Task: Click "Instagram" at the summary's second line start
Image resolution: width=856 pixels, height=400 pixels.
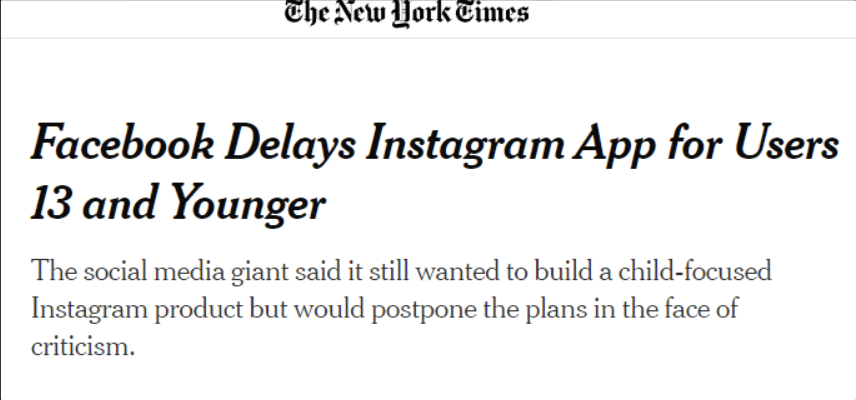Action: 89,311
